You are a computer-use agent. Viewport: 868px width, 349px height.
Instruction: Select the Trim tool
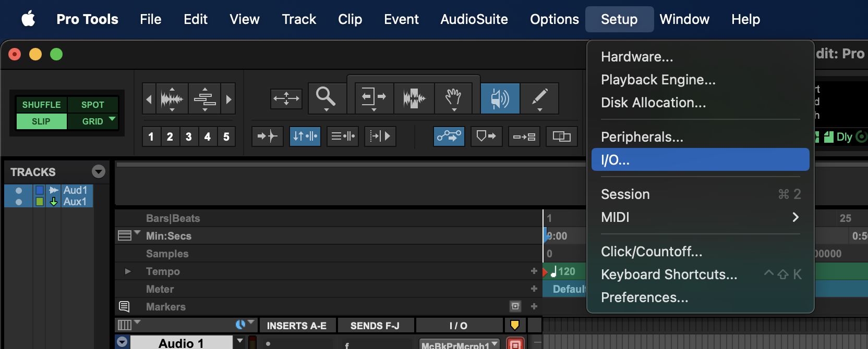(x=373, y=97)
